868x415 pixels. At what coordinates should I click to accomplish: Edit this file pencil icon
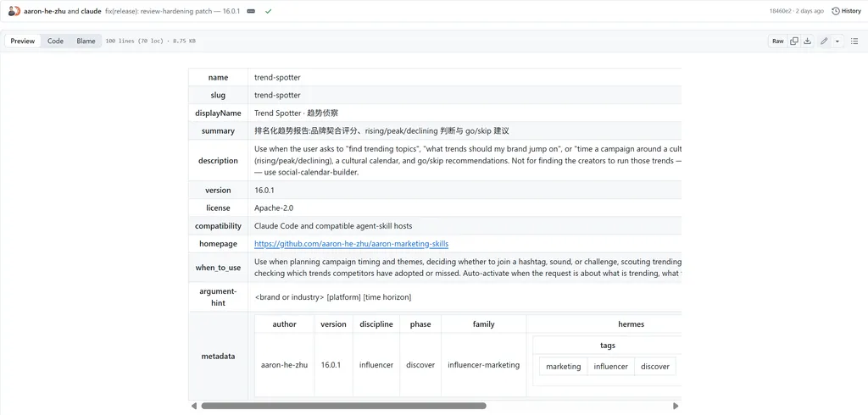click(824, 41)
